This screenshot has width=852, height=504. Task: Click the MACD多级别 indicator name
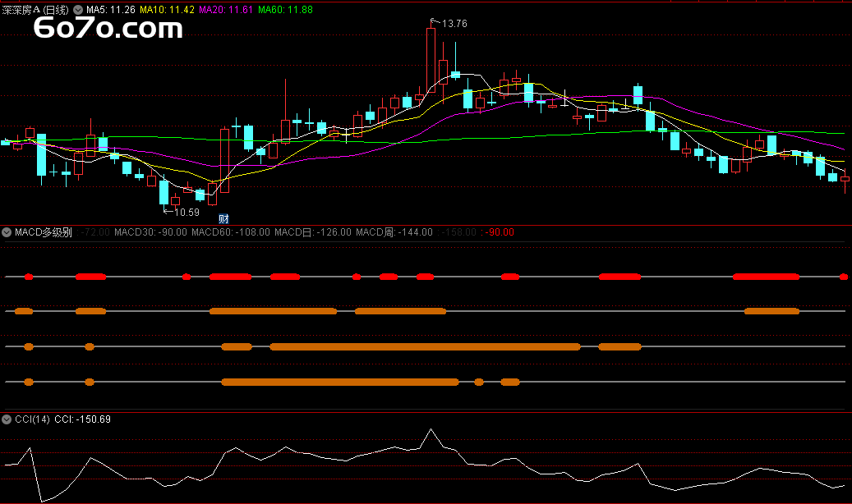(44, 232)
